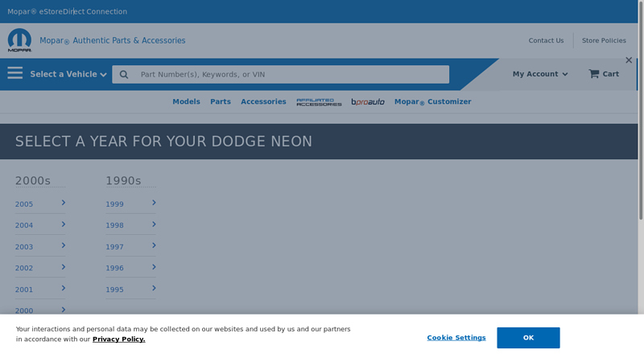Click the chevron next to 1999
Viewport: 644px width, 362px height.
154,203
